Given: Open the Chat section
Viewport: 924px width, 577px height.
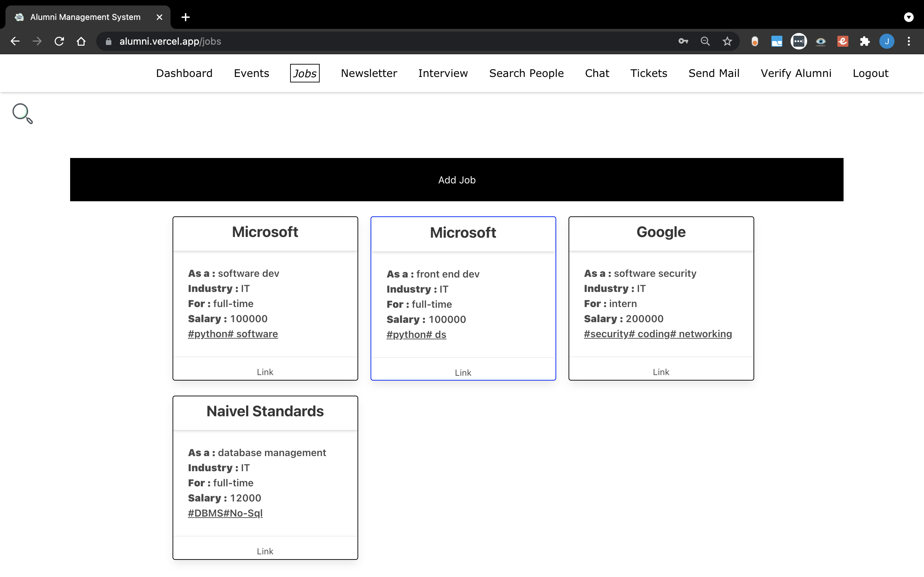Looking at the screenshot, I should point(597,73).
